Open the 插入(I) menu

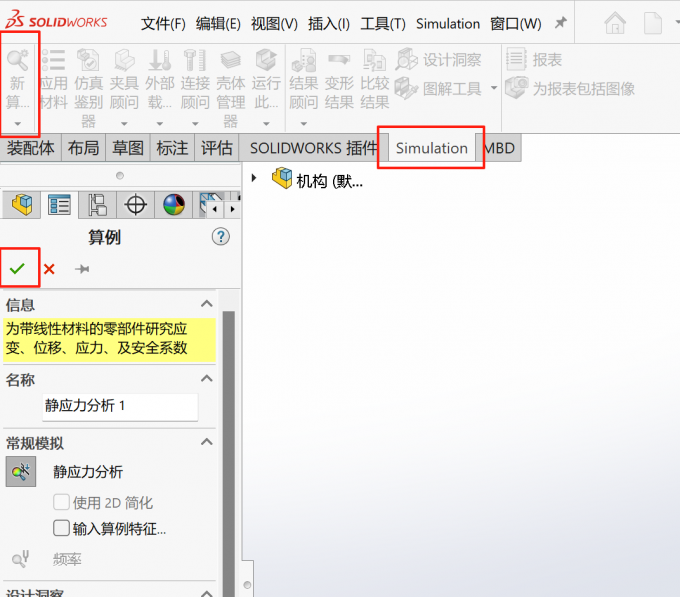coord(329,24)
